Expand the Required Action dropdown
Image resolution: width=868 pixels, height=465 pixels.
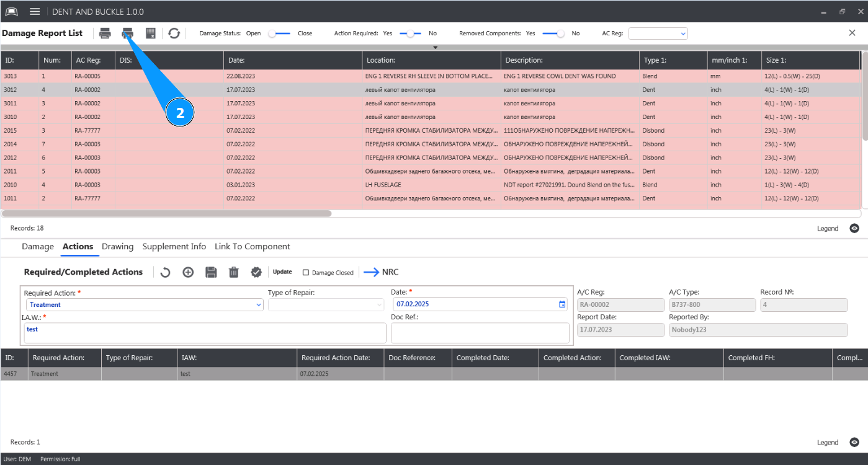[259, 304]
